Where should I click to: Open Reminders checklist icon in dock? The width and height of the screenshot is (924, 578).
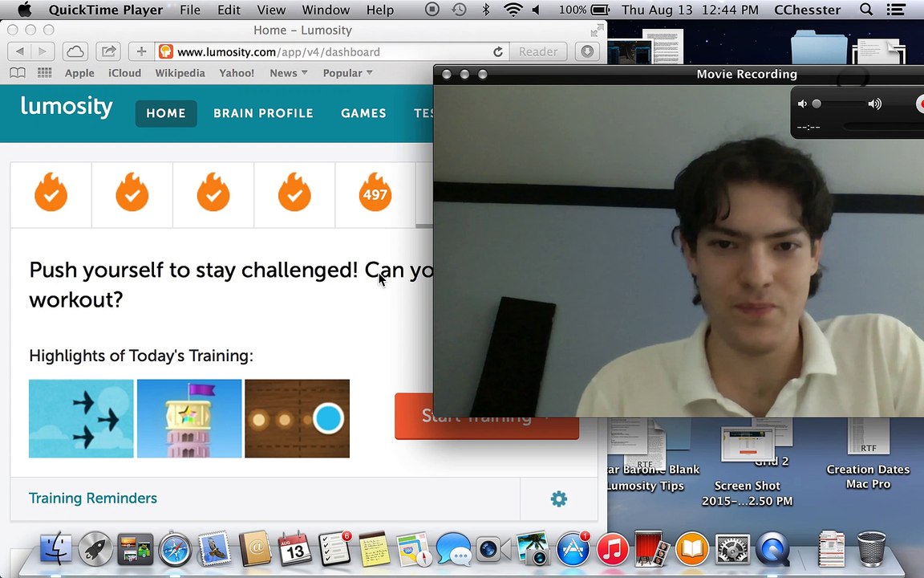point(334,548)
